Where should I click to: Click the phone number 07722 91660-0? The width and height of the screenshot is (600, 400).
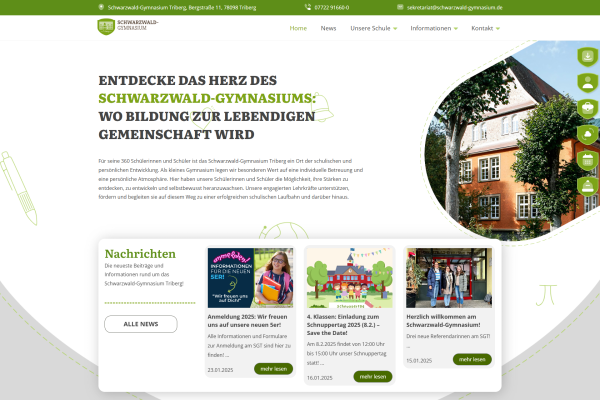tap(332, 7)
